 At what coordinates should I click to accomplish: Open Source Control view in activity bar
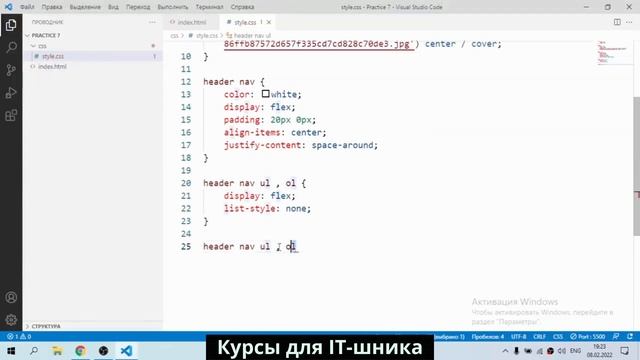(11, 70)
